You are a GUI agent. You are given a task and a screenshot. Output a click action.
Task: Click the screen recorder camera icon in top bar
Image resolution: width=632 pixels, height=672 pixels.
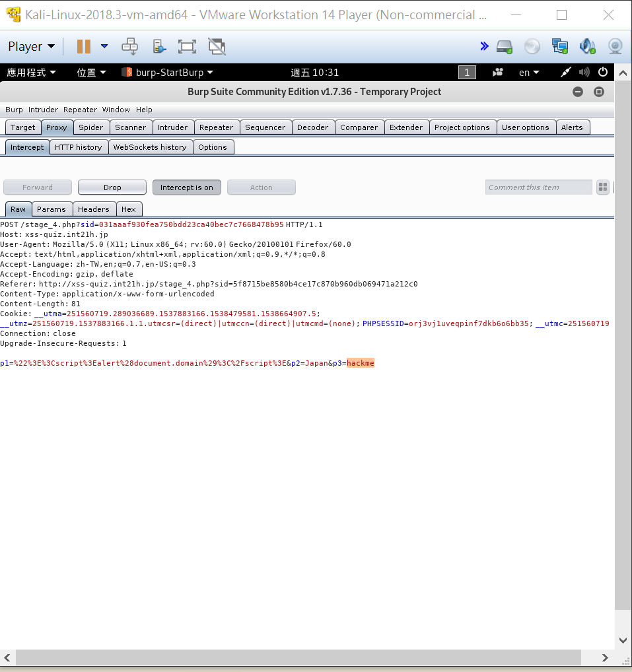(498, 73)
